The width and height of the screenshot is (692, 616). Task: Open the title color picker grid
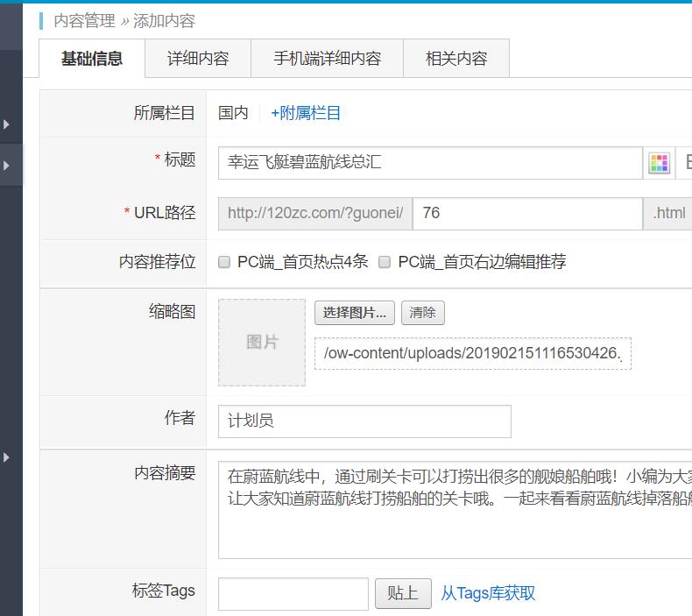659,163
